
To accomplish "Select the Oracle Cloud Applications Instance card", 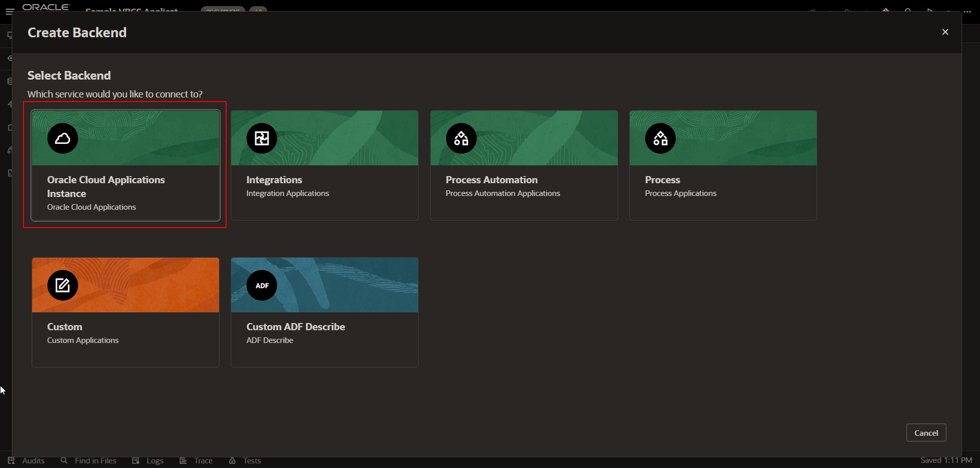I will [126, 165].
